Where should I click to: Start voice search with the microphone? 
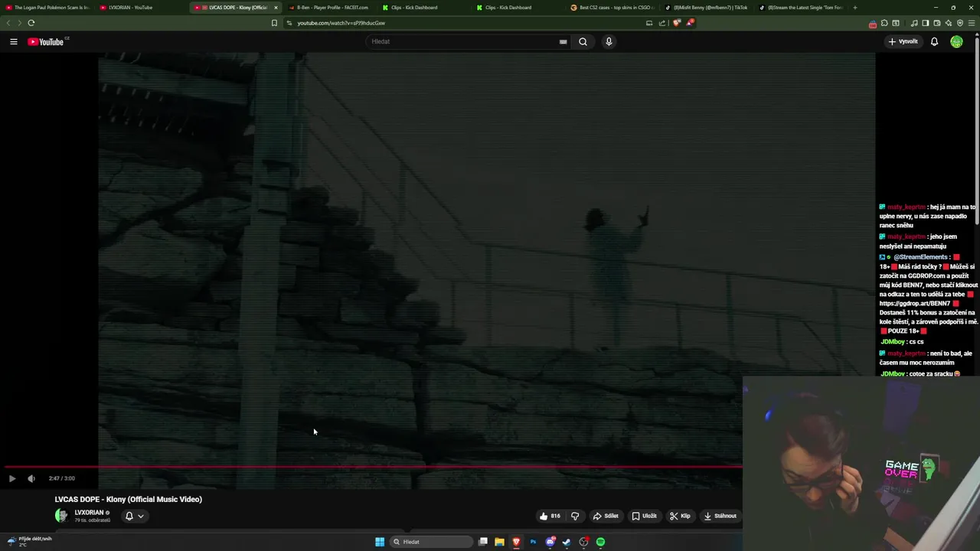(x=609, y=41)
